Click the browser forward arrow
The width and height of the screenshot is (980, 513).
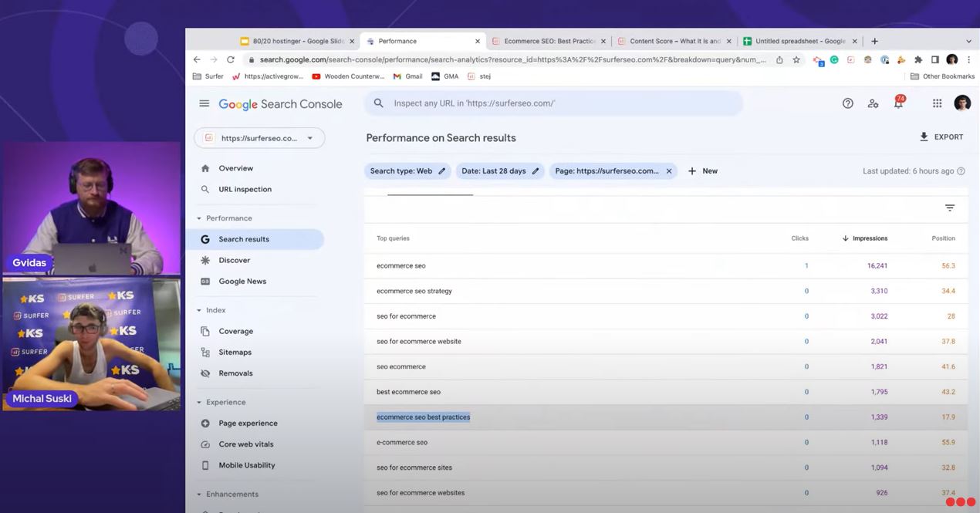(x=214, y=59)
